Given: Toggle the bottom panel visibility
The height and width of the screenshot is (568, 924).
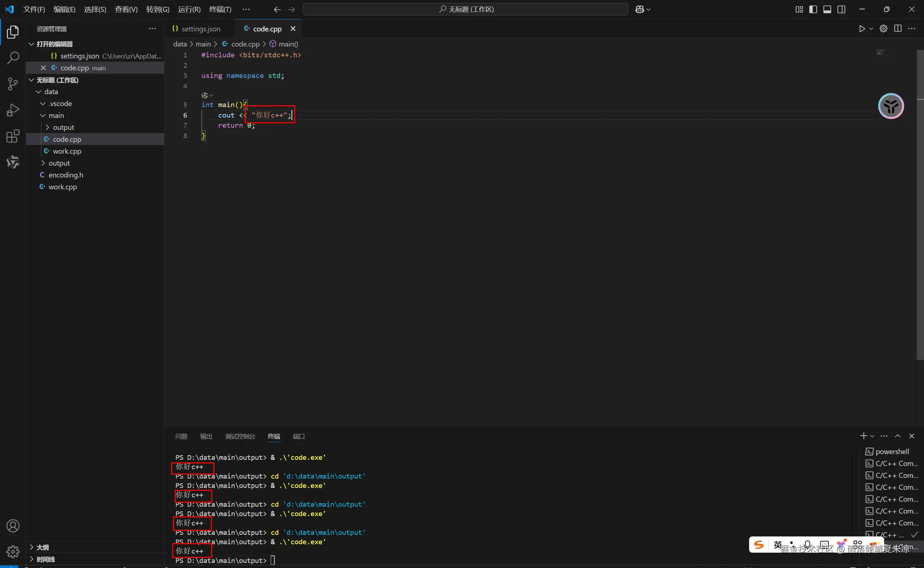Looking at the screenshot, I should coord(827,9).
